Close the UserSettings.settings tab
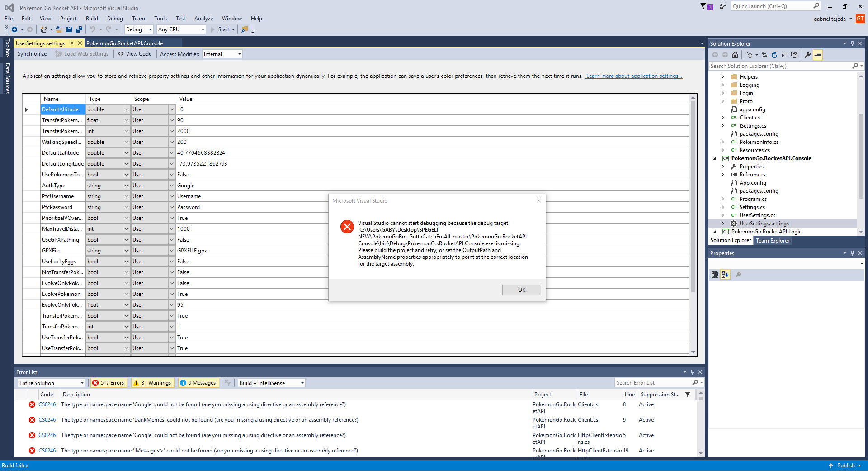 coord(80,43)
